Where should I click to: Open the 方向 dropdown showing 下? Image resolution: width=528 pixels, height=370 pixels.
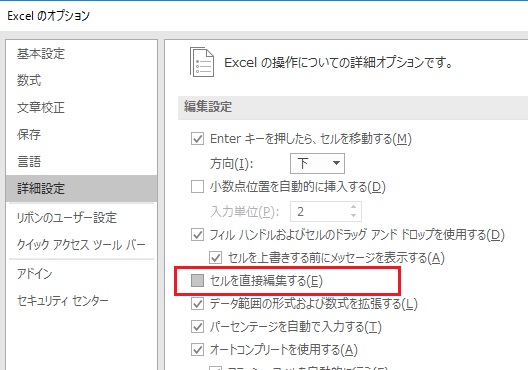tap(317, 163)
